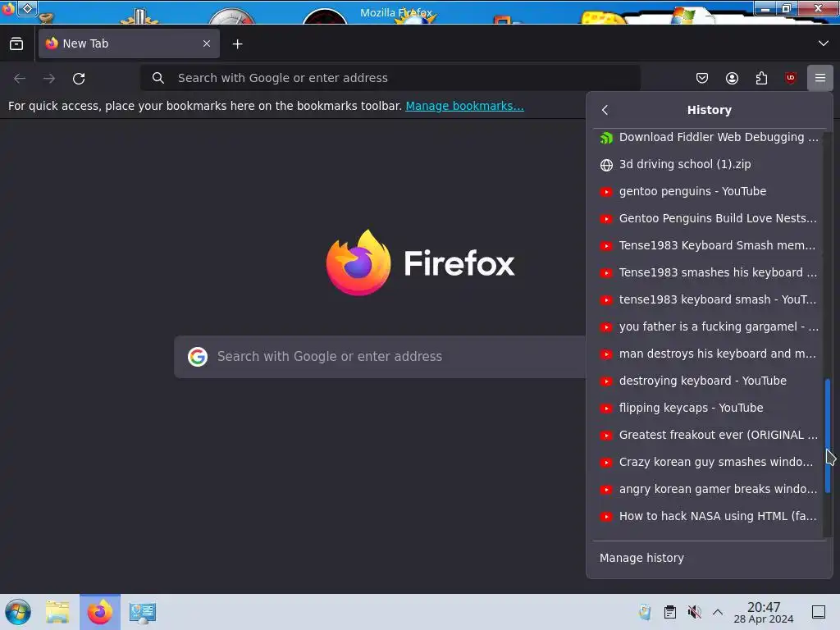Click the Fiddler favicon in history list
Screen dimensions: 840x630
pyautogui.click(x=606, y=138)
